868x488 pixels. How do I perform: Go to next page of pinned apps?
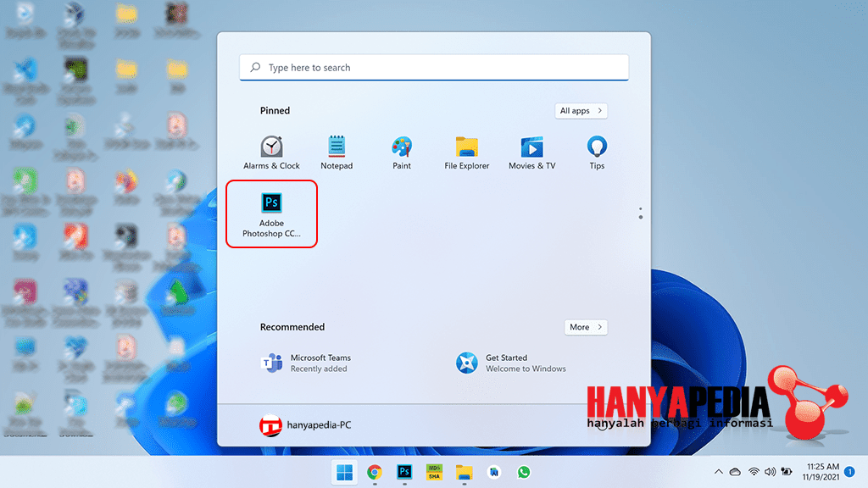coord(641,217)
